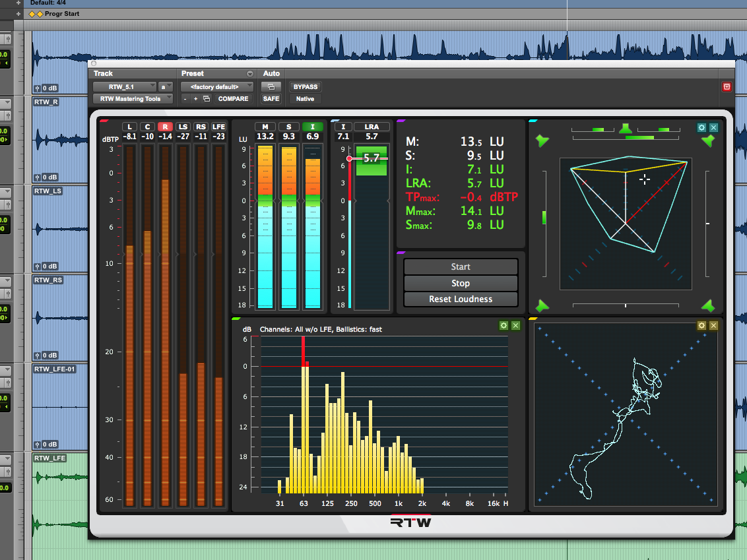Toggle the red R channel peak label
This screenshot has width=747, height=560.
point(166,127)
